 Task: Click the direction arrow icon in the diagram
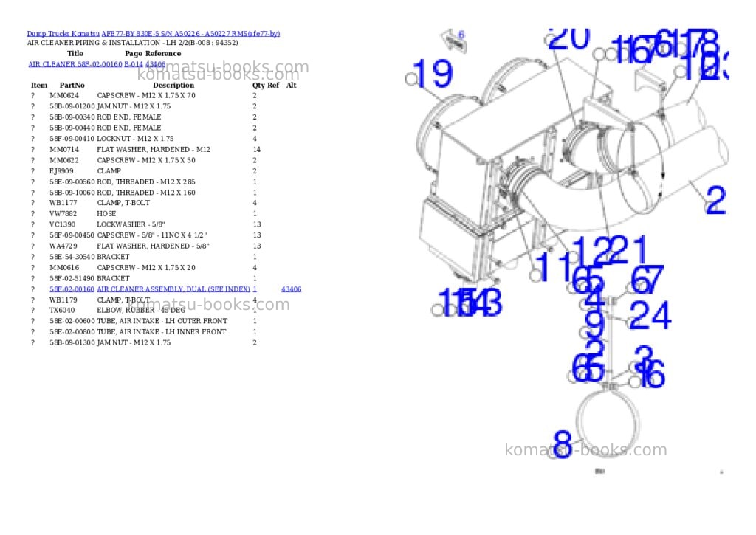(454, 41)
